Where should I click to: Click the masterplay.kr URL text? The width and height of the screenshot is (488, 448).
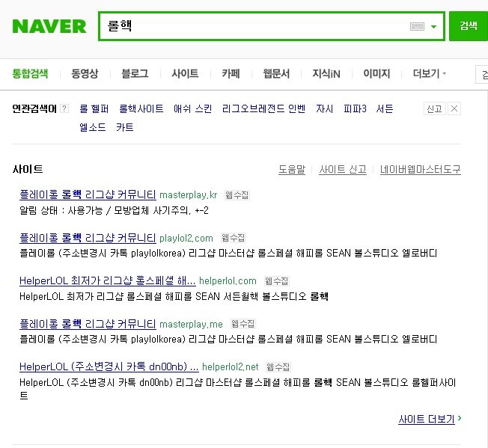coord(189,195)
